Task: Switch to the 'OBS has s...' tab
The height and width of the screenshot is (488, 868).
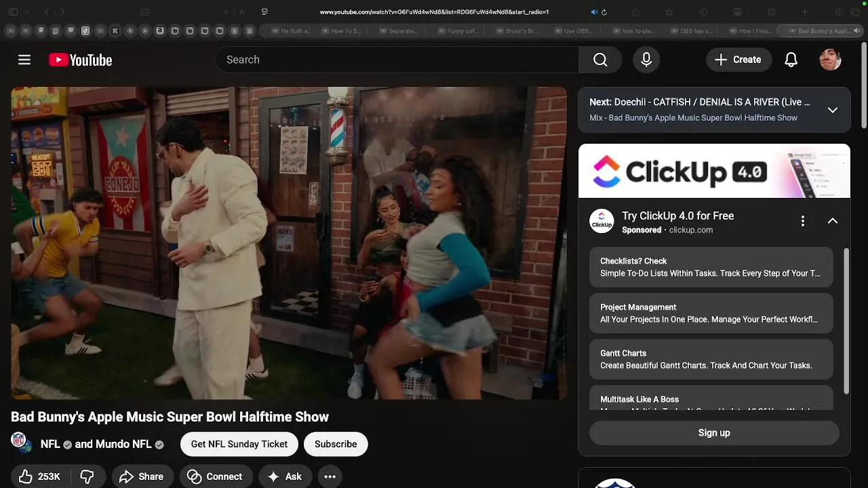Action: [690, 30]
